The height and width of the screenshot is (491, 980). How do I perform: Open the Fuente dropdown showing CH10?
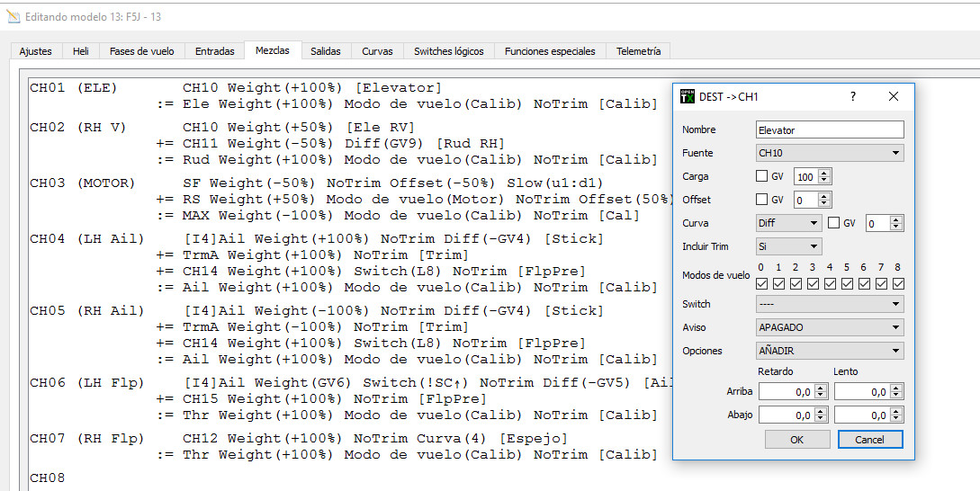(830, 153)
